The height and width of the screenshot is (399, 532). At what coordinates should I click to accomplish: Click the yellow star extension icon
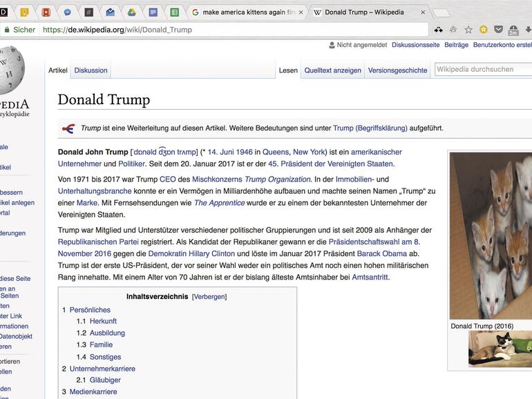click(484, 30)
